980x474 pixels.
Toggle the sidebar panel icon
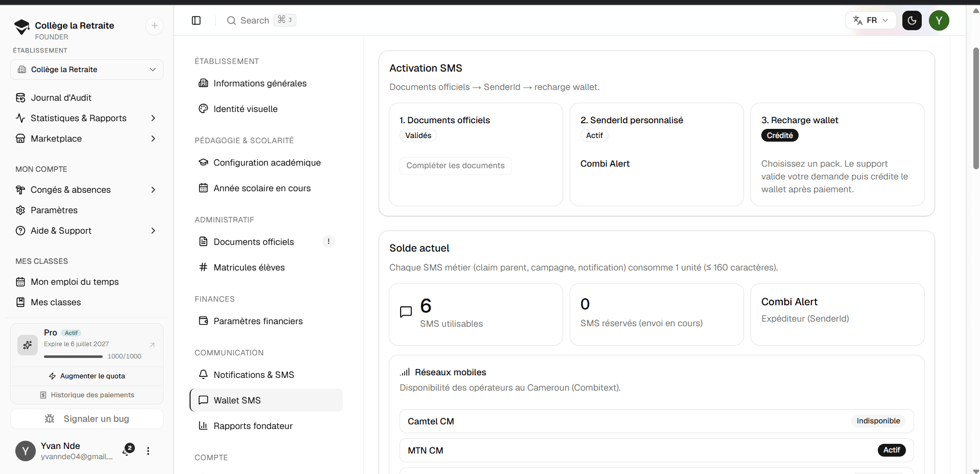coord(196,20)
